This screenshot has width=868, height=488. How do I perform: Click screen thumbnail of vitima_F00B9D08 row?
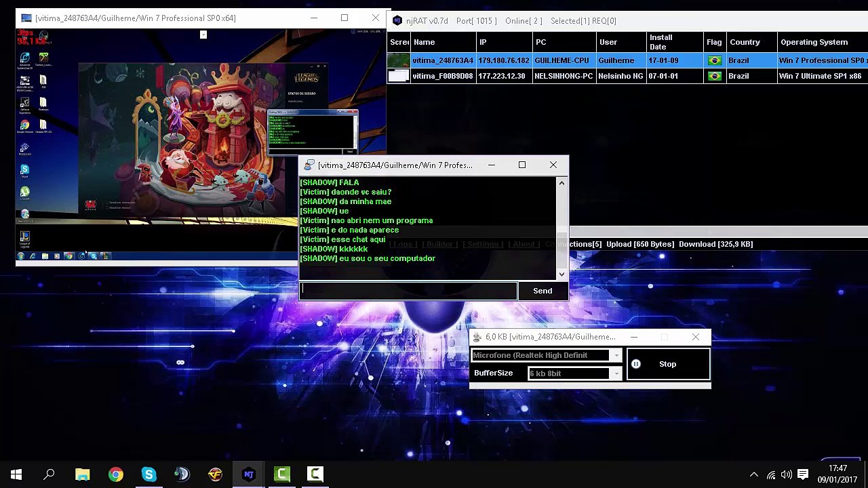coord(399,76)
